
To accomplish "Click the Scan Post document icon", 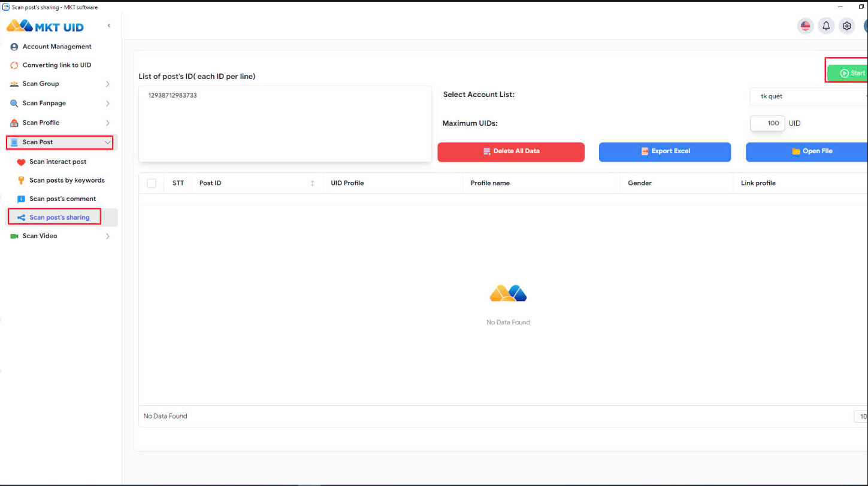I will click(x=14, y=142).
